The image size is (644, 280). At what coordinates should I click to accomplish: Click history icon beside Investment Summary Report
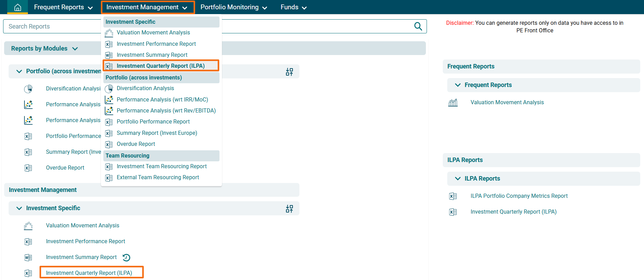(126, 257)
